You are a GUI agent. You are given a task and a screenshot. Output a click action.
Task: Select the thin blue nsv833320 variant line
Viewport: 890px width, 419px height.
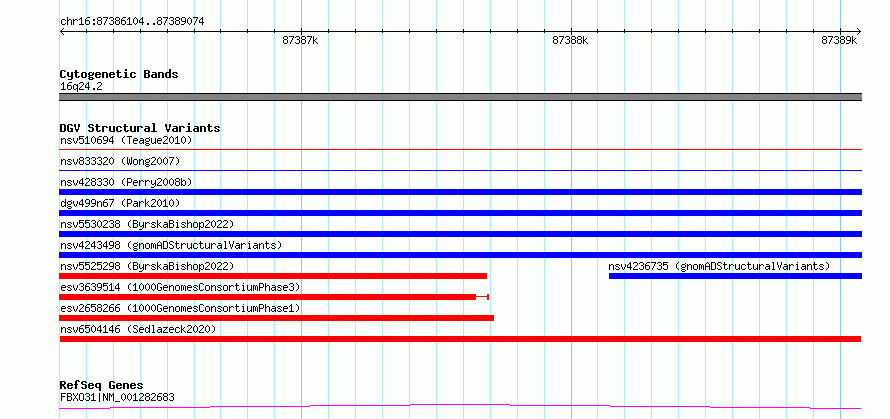click(460, 170)
